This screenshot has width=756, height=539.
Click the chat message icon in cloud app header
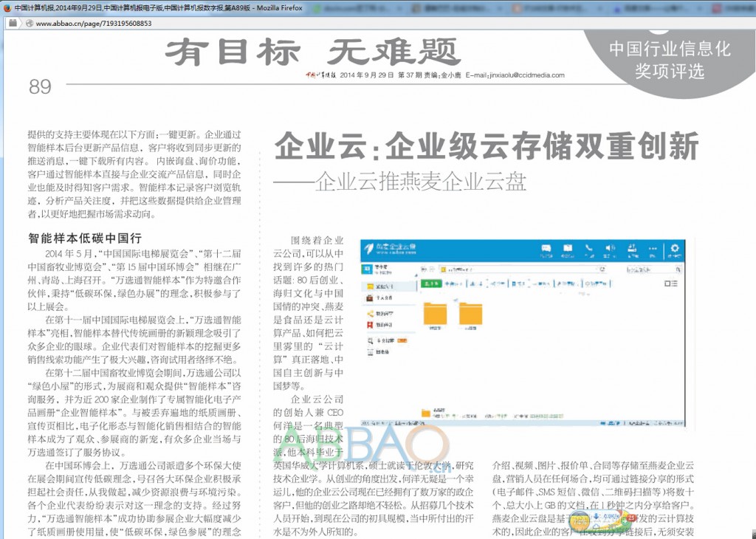pos(546,249)
